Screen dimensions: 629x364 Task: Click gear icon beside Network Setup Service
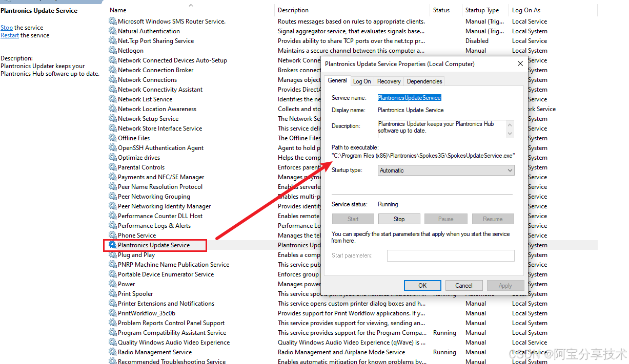coord(113,119)
